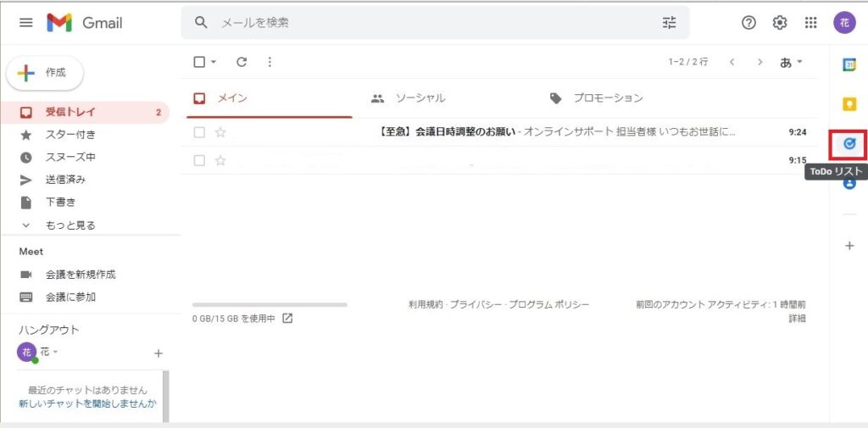This screenshot has width=868, height=428.
Task: Tick the select-all checkbox
Action: [199, 62]
